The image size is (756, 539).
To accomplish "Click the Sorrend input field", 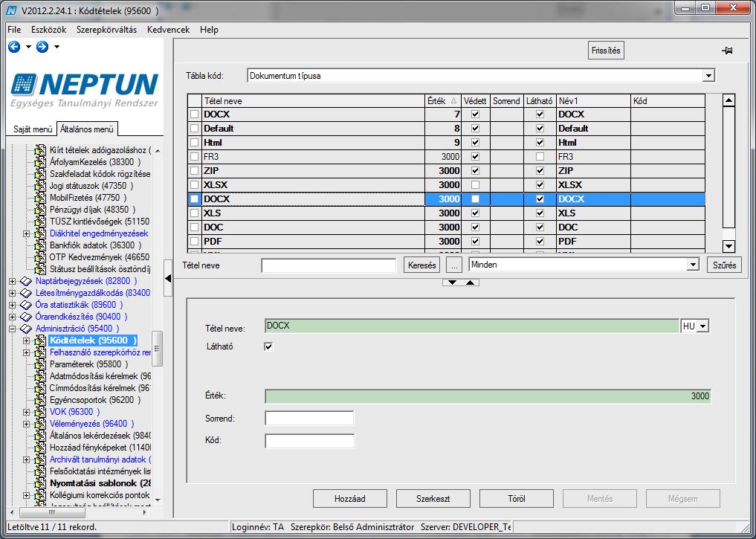I will click(309, 418).
